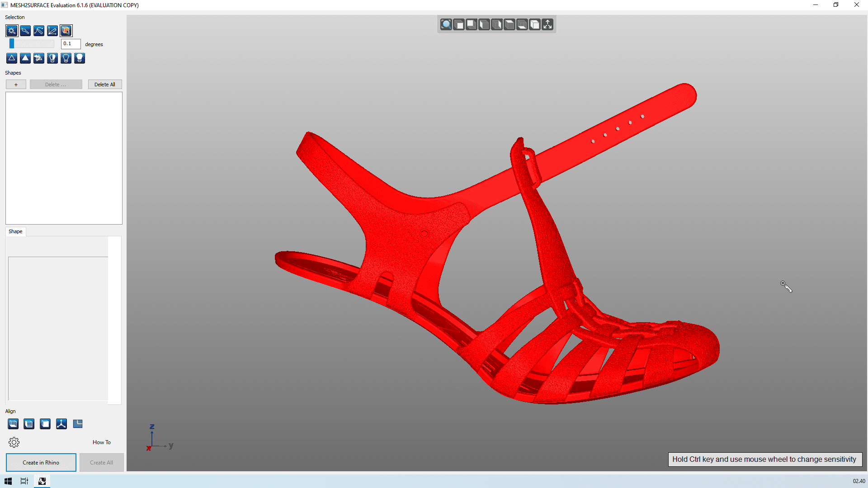This screenshot has height=488, width=868.
Task: Click the Mesh2Surface taskbar icon
Action: 42,481
